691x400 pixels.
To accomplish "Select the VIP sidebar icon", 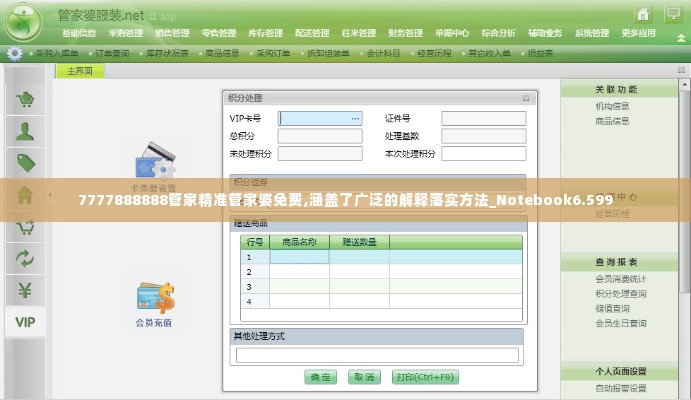I will click(25, 322).
